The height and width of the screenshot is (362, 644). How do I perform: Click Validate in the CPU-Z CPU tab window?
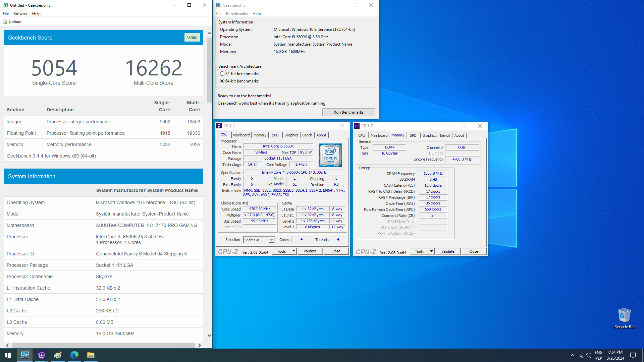click(310, 251)
